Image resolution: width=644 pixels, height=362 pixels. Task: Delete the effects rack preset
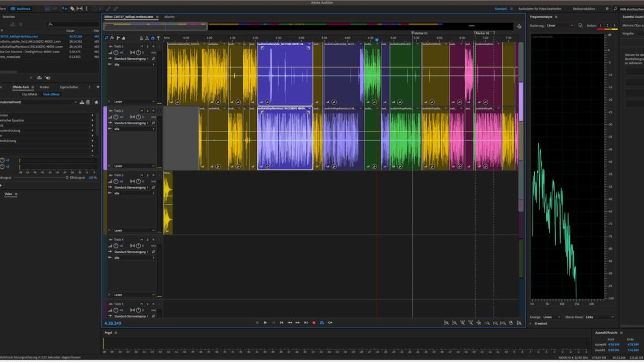tap(88, 102)
